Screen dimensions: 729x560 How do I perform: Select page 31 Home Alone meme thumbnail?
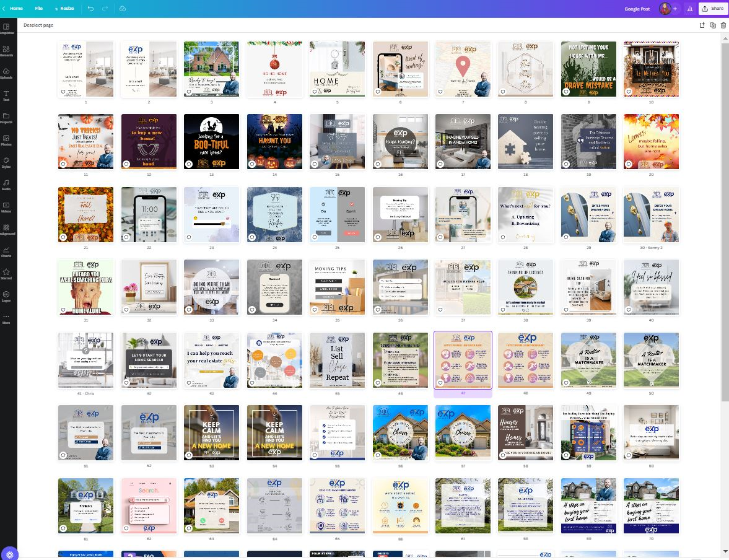click(85, 287)
